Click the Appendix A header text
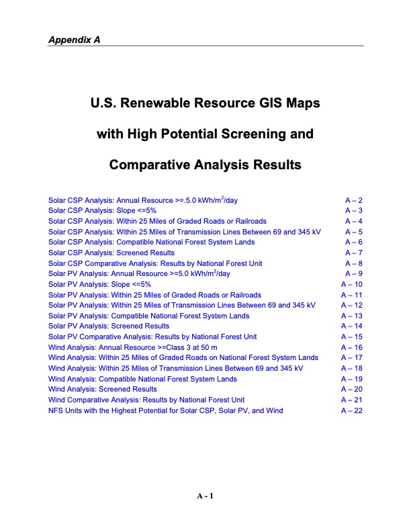The width and height of the screenshot is (411, 532). 75,40
